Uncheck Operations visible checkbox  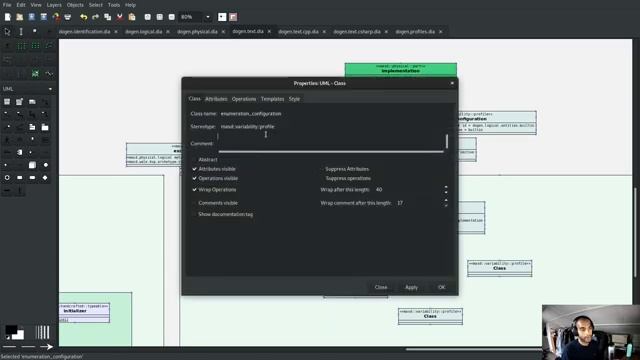point(194,178)
